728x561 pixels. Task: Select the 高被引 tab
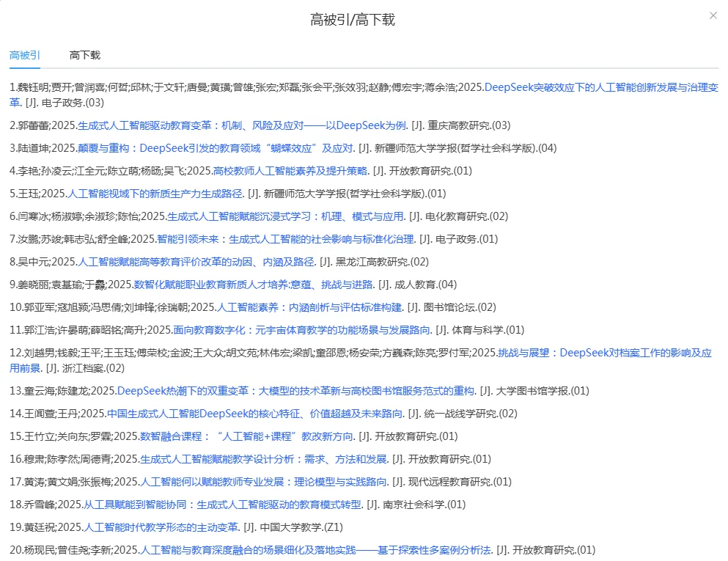(25, 55)
